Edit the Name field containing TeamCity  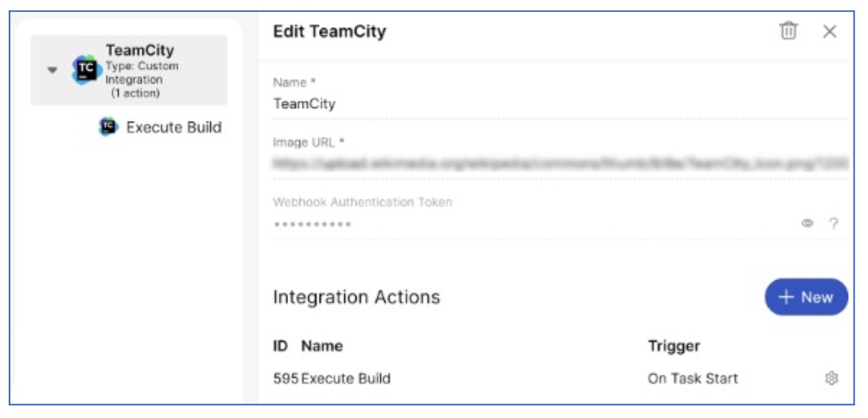click(x=560, y=103)
